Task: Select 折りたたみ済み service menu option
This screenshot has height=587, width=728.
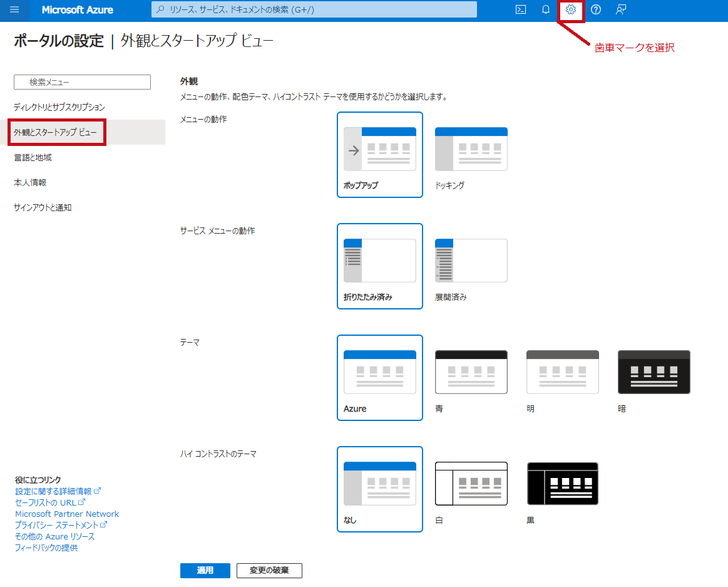Action: (380, 266)
